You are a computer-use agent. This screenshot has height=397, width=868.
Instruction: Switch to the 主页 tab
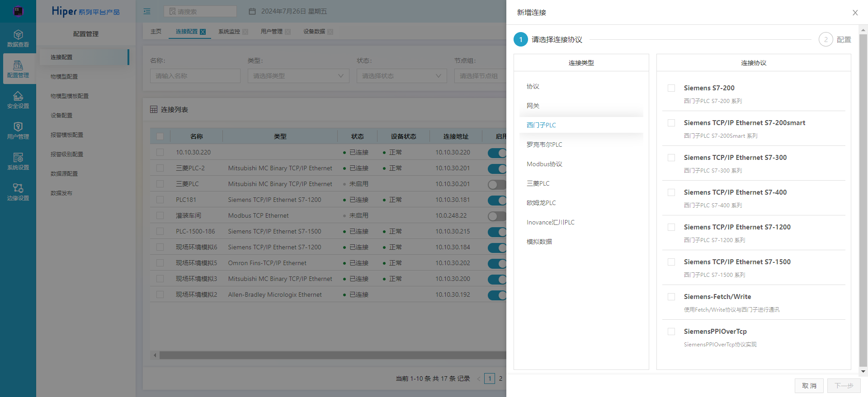click(156, 32)
